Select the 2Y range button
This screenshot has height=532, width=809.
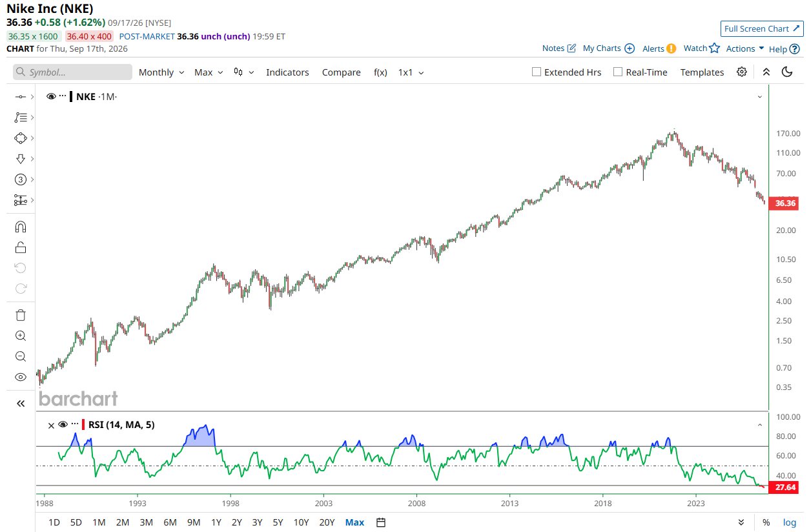237,522
